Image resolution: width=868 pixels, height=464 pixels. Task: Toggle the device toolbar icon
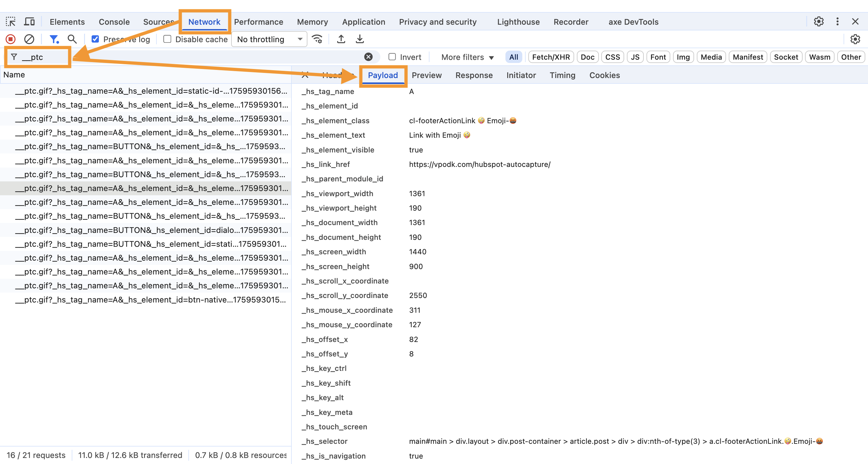point(30,22)
